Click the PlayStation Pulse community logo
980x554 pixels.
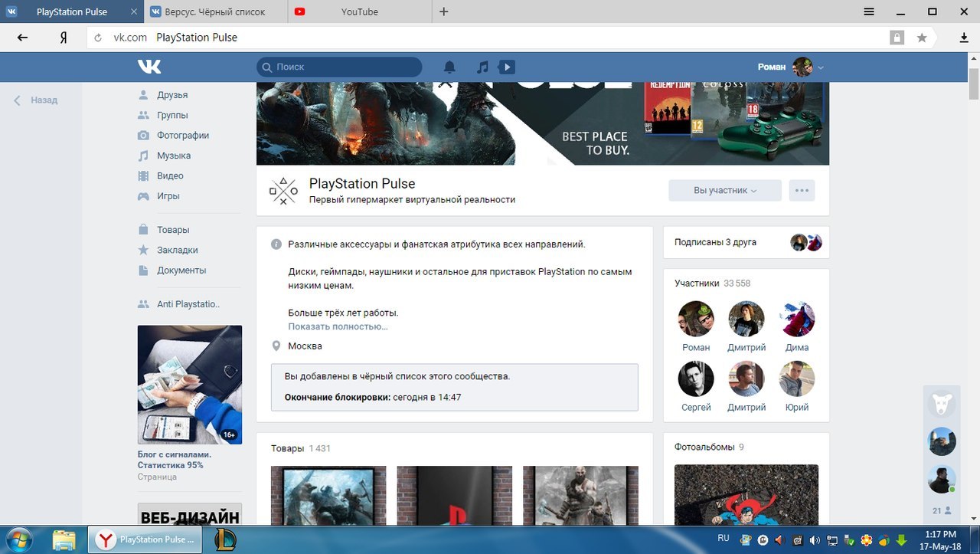283,191
